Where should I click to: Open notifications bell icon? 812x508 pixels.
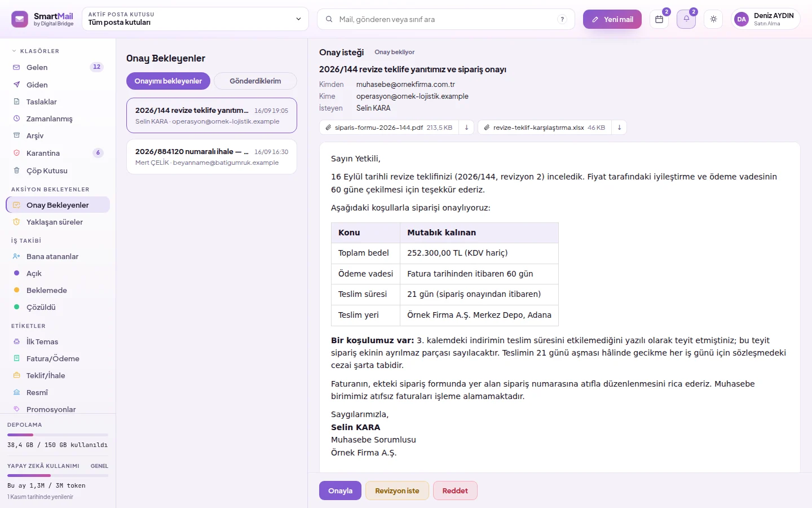[x=686, y=19]
